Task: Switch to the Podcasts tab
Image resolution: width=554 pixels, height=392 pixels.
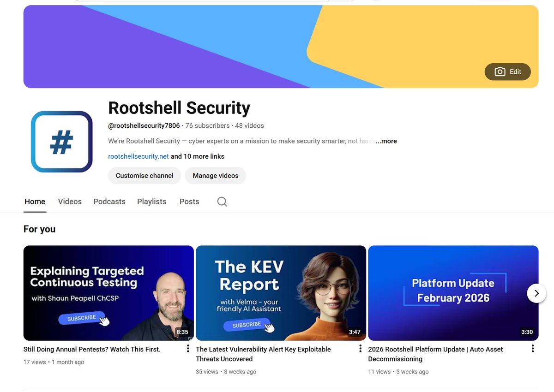Action: pyautogui.click(x=109, y=202)
